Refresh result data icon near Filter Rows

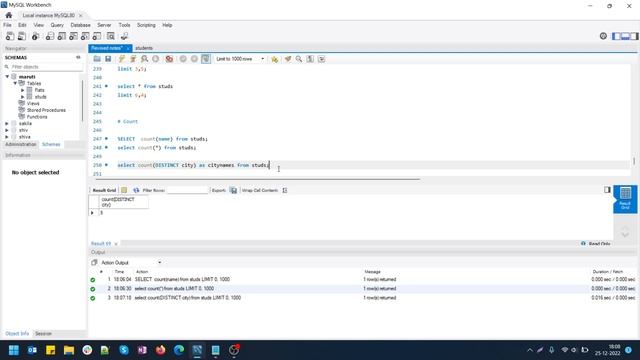click(x=136, y=190)
